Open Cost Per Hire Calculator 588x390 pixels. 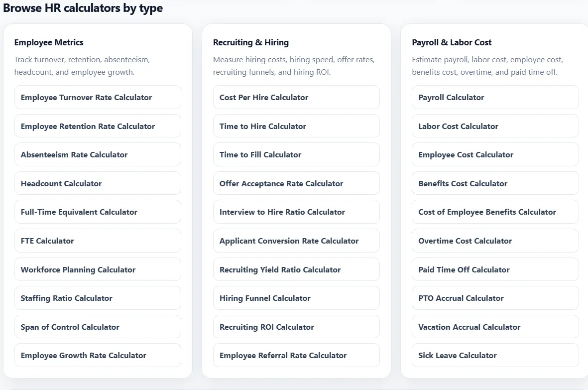(296, 98)
